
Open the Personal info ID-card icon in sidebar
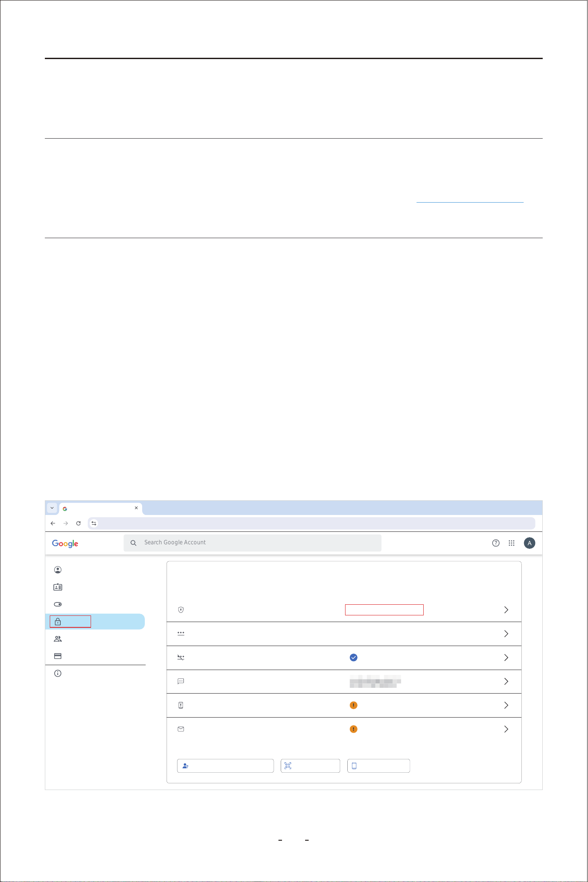click(58, 587)
